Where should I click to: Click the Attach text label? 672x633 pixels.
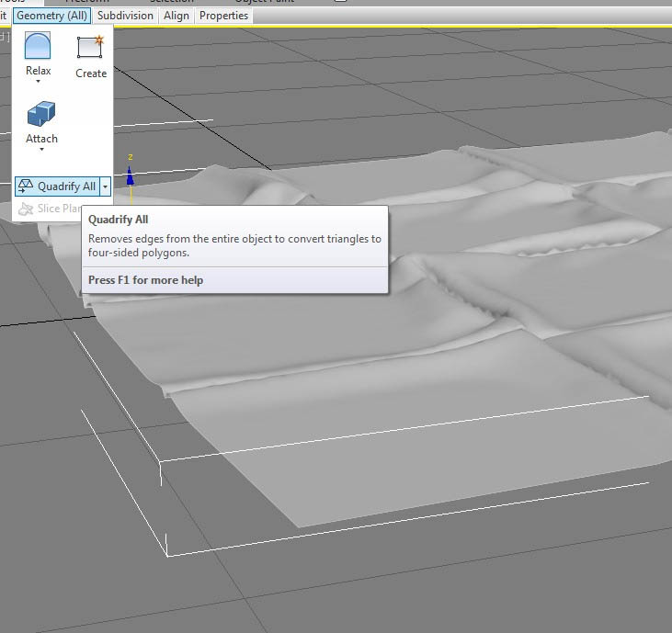41,139
